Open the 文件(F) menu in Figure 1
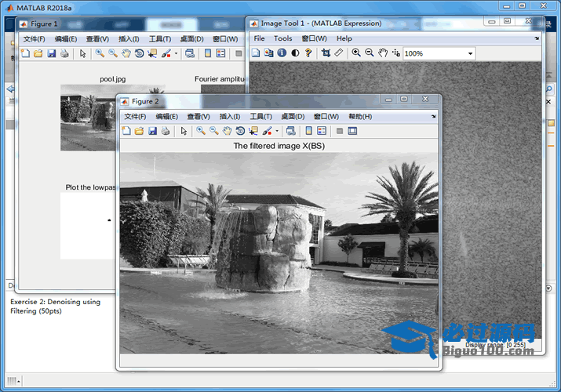The width and height of the screenshot is (561, 392). 35,38
